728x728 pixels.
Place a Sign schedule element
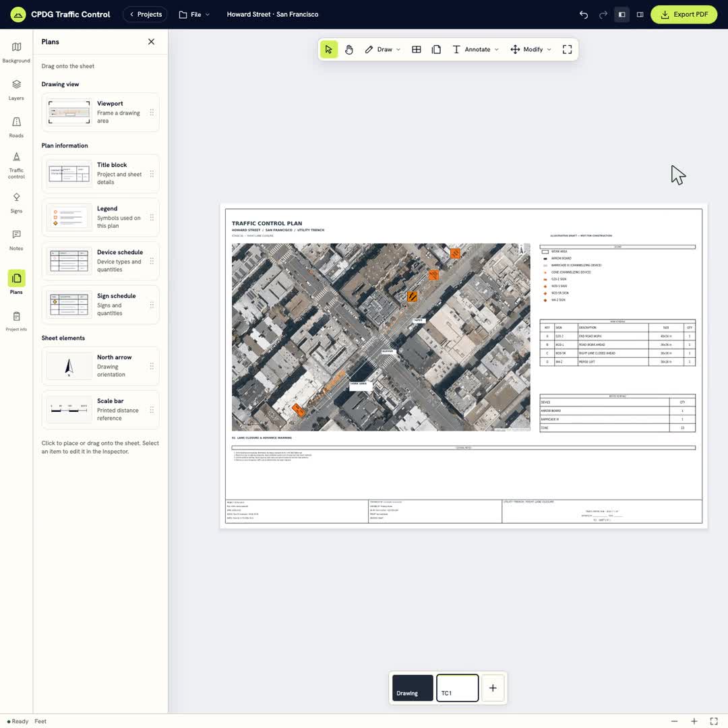[100, 305]
